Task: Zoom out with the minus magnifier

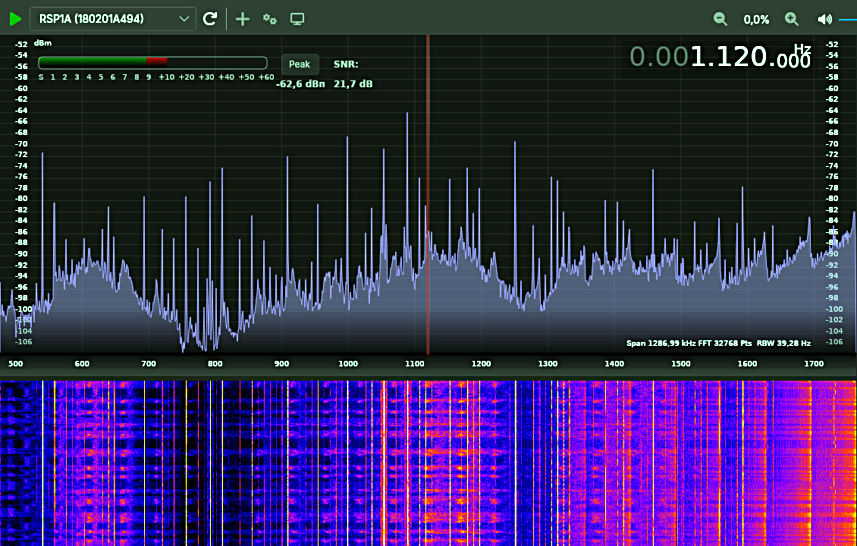Action: click(x=720, y=19)
